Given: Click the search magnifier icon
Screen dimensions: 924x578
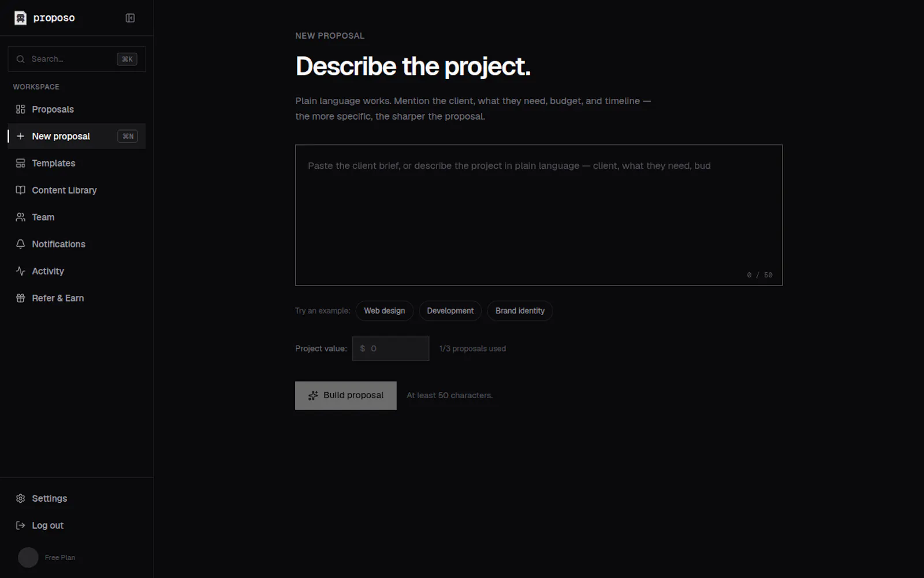Looking at the screenshot, I should [x=21, y=59].
